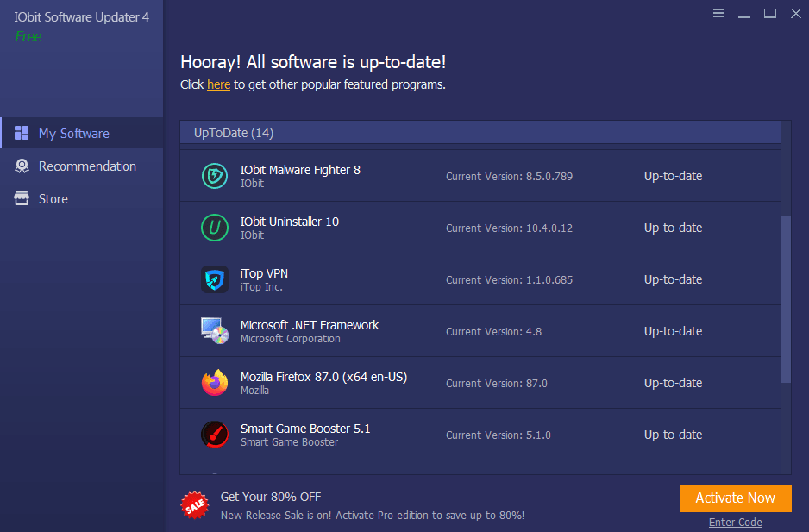Select the IObit Malware Fighter 8 icon
The height and width of the screenshot is (532, 809).
214,176
